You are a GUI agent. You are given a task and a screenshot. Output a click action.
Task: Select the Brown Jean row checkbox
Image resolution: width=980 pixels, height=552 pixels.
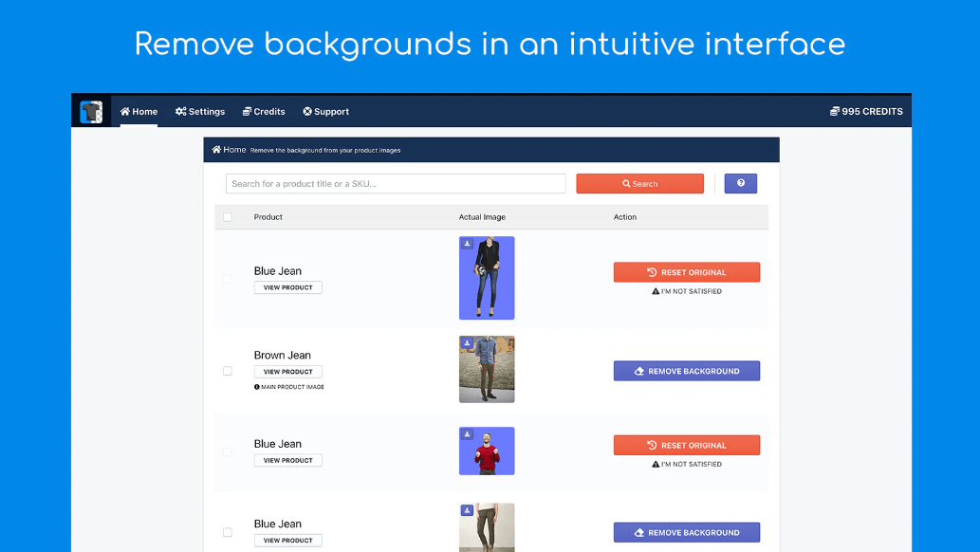[x=228, y=371]
